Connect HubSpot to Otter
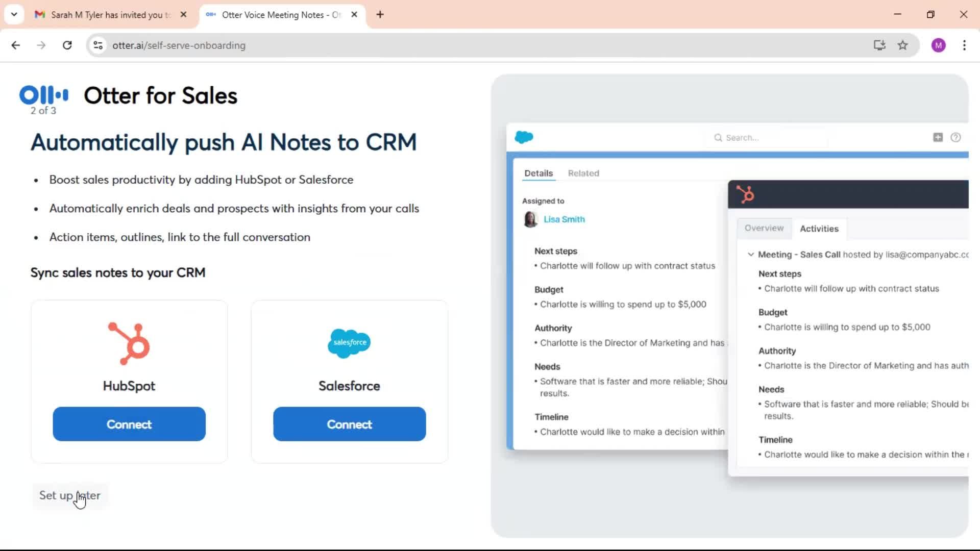Screen dimensions: 980x551 tap(129, 424)
